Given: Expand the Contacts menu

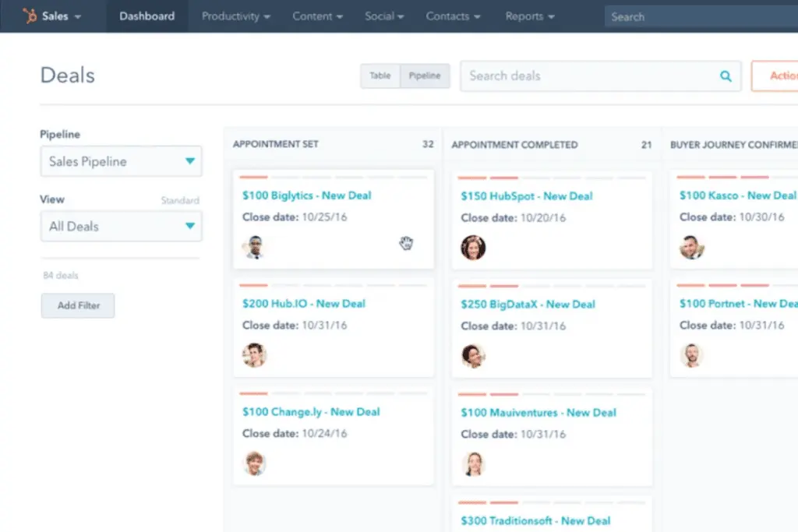Looking at the screenshot, I should point(453,16).
